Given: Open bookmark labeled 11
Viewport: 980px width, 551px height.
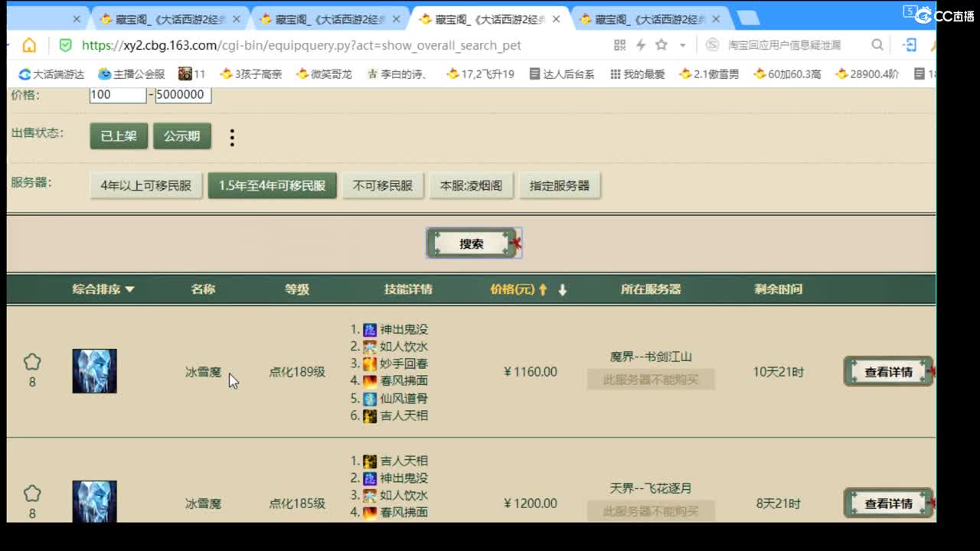Looking at the screenshot, I should click(x=192, y=74).
